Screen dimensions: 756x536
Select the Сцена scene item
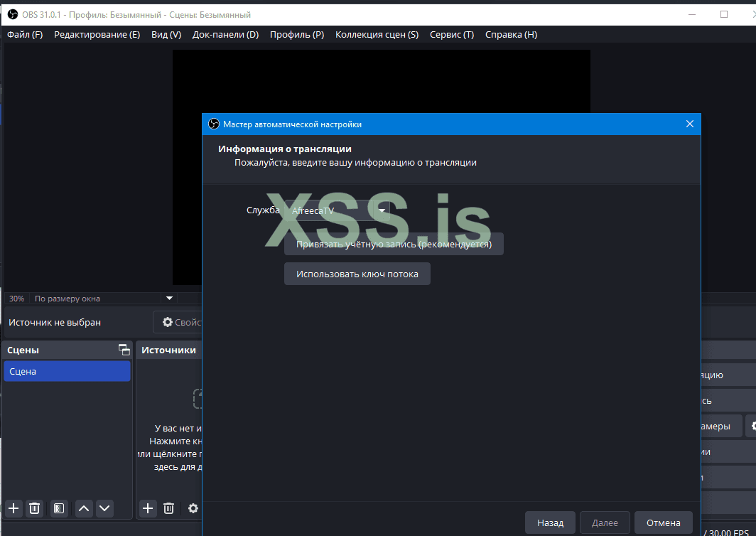(x=67, y=372)
